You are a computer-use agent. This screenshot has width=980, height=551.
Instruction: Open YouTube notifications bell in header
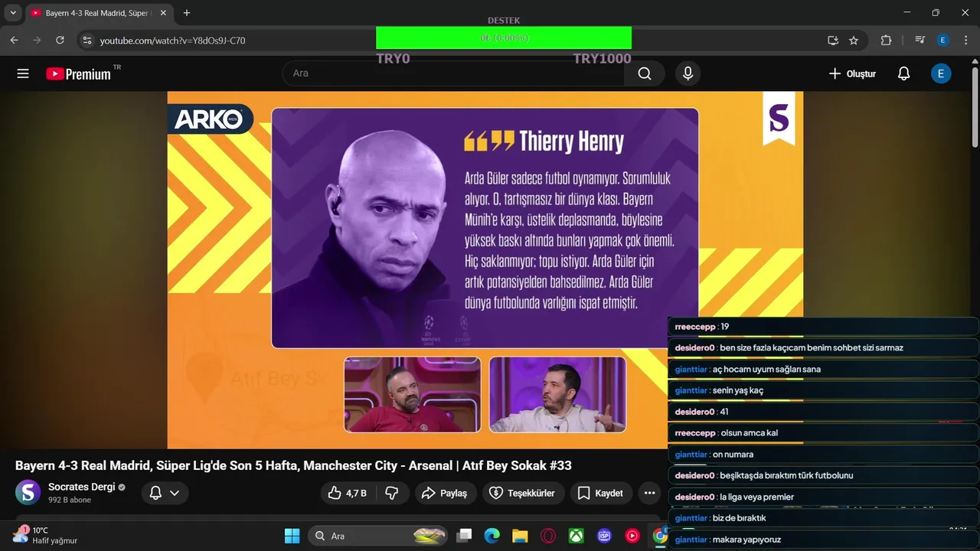coord(903,73)
